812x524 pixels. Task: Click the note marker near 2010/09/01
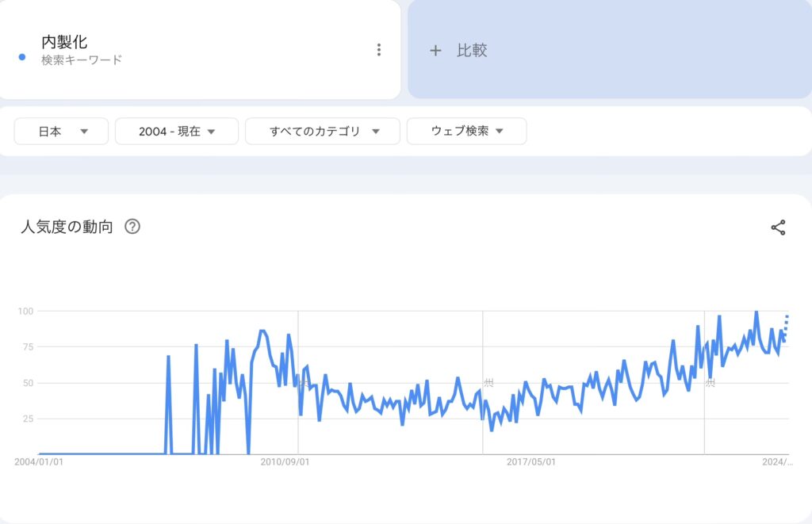304,384
